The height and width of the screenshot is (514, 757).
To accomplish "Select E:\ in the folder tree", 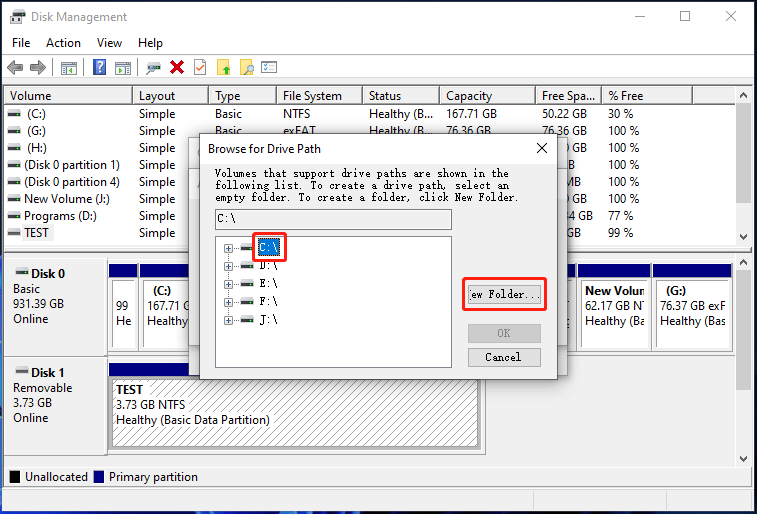I will 268,284.
